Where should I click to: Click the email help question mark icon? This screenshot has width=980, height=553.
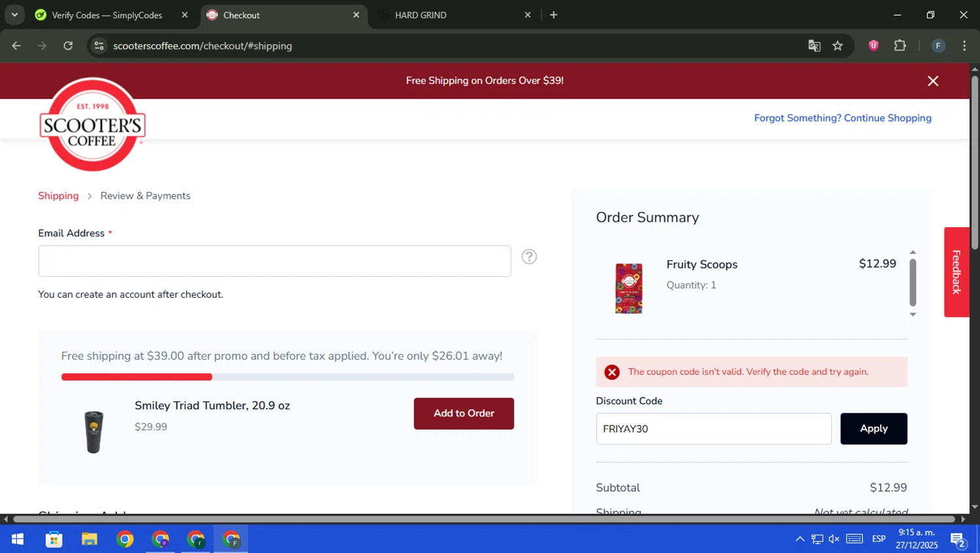[529, 257]
